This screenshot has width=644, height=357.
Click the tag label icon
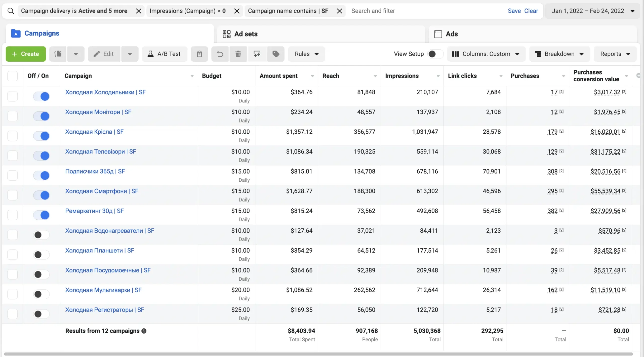(x=276, y=54)
